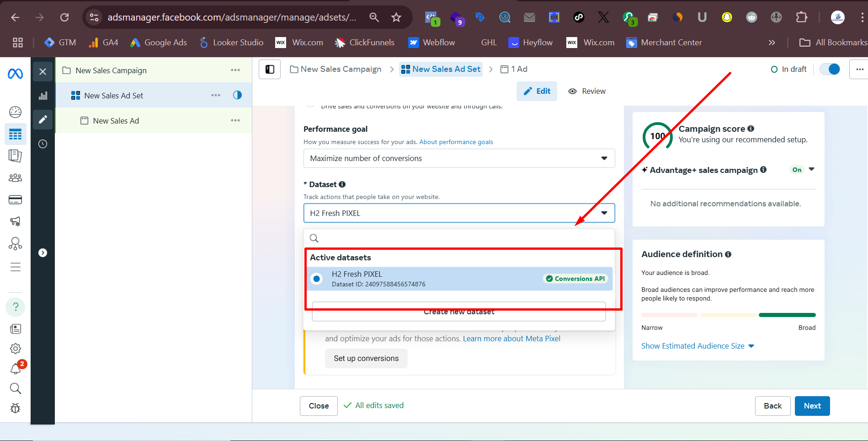Open notifications bell icon

(16, 369)
